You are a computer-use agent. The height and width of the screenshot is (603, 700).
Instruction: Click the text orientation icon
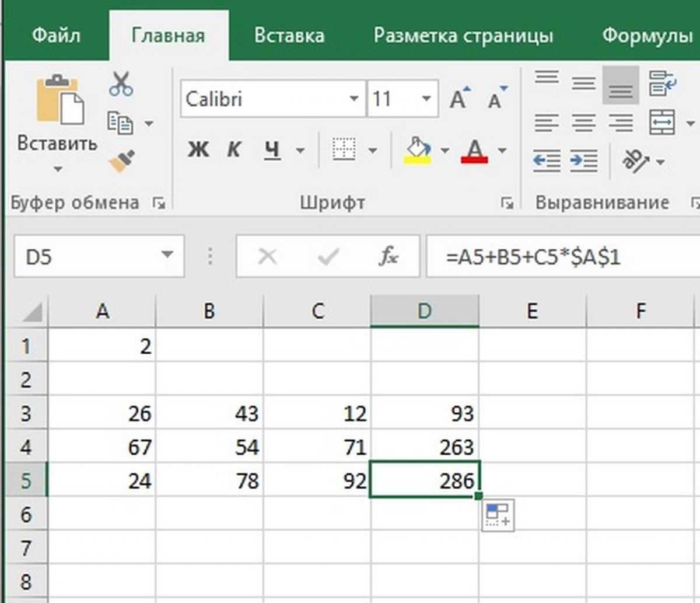pos(635,161)
